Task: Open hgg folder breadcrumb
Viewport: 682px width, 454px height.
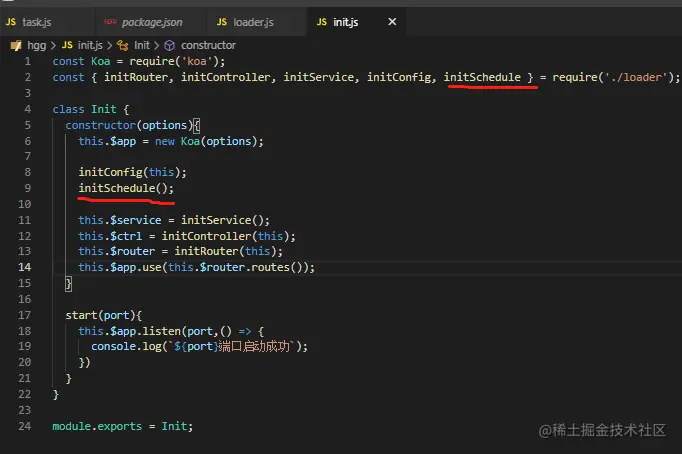Action: tap(37, 45)
